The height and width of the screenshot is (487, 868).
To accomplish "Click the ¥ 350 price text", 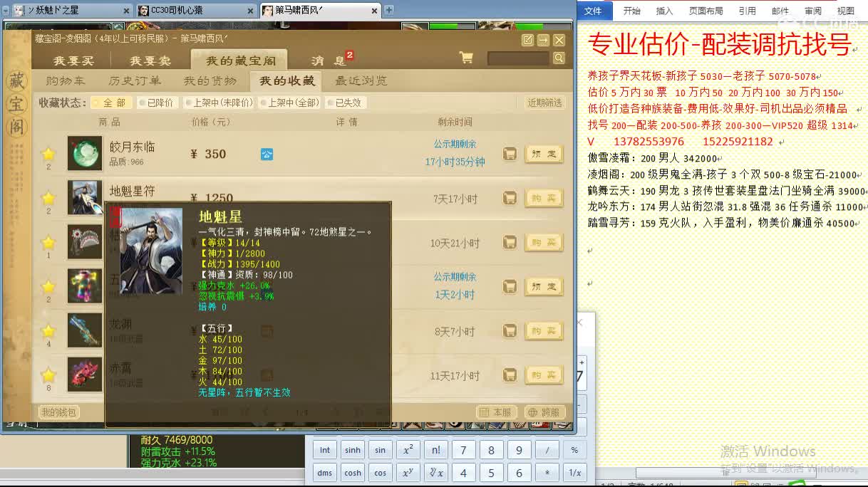I will coord(208,154).
